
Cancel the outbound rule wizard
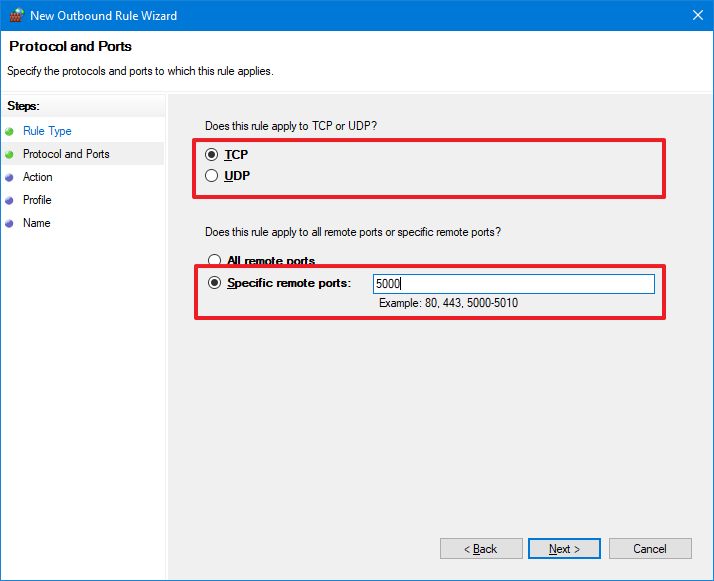pos(650,549)
